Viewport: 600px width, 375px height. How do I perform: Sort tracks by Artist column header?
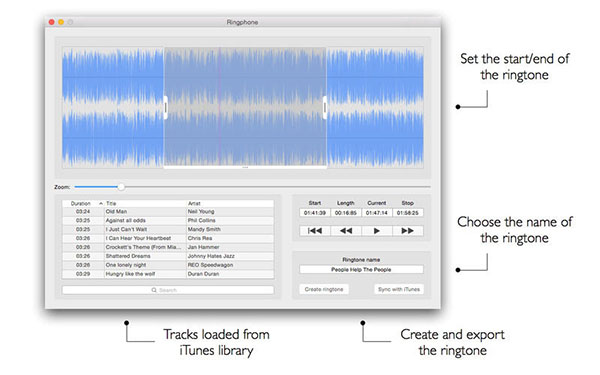click(x=194, y=204)
